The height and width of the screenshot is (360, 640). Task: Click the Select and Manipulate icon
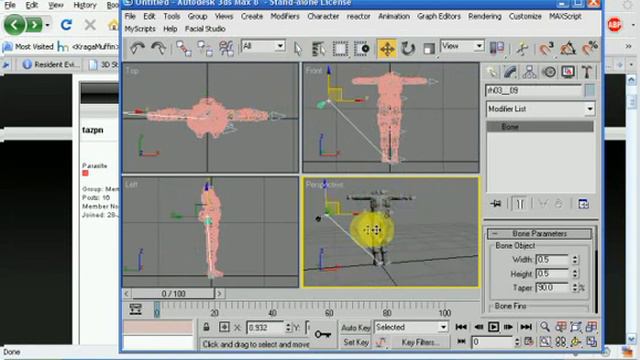click(x=522, y=49)
